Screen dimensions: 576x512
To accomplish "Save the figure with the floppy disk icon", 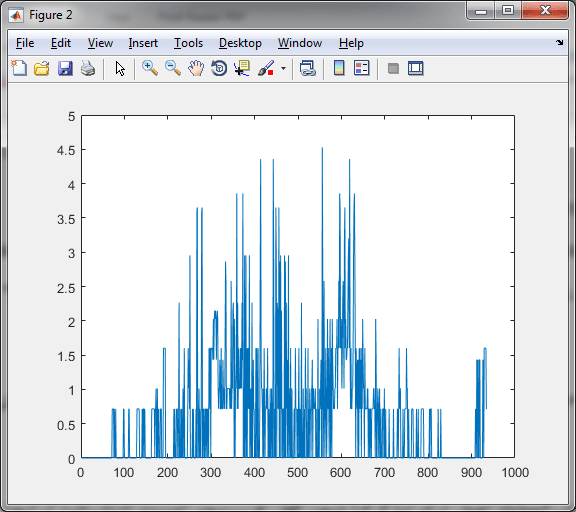I will pos(65,68).
